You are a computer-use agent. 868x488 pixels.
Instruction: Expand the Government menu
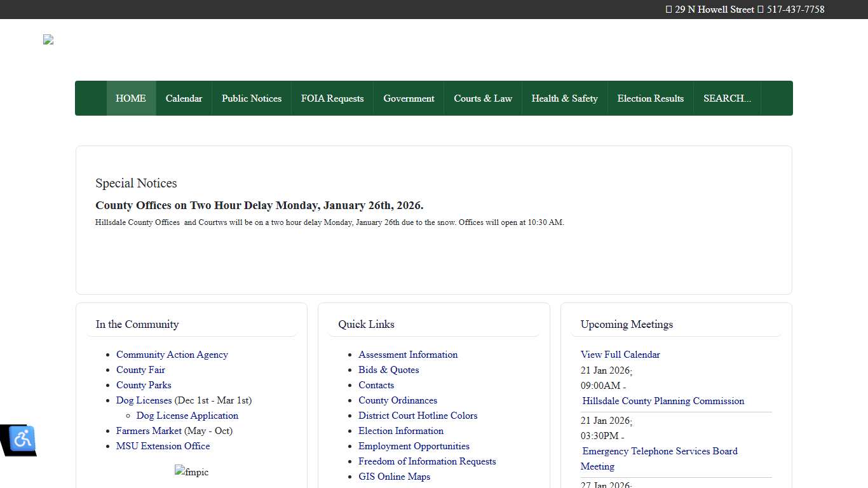pyautogui.click(x=409, y=98)
